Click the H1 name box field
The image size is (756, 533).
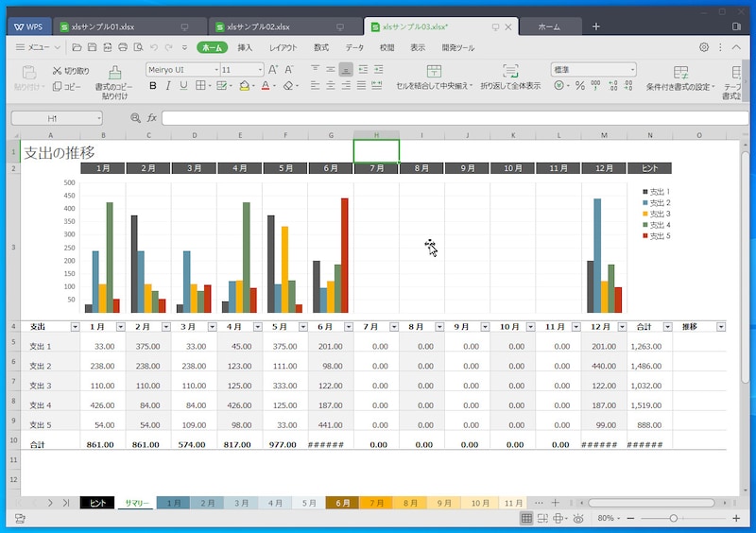tap(57, 118)
